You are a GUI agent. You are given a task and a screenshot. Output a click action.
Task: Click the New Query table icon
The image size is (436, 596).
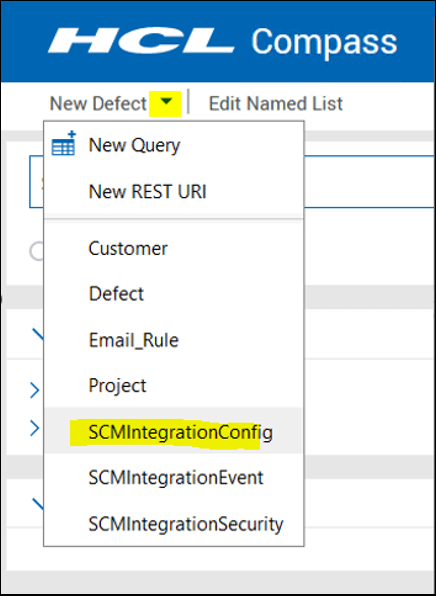pos(63,144)
